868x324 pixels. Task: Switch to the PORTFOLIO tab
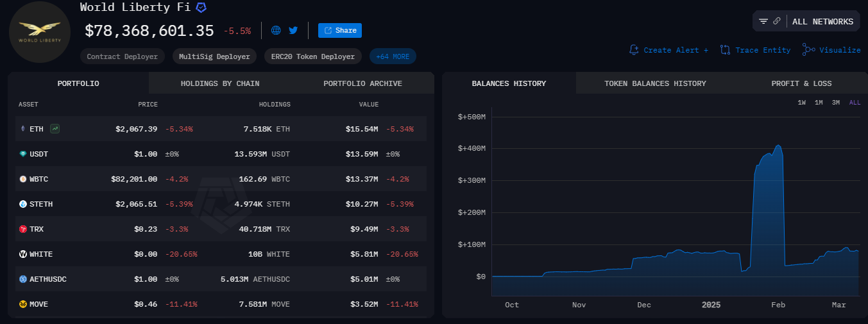tap(78, 83)
